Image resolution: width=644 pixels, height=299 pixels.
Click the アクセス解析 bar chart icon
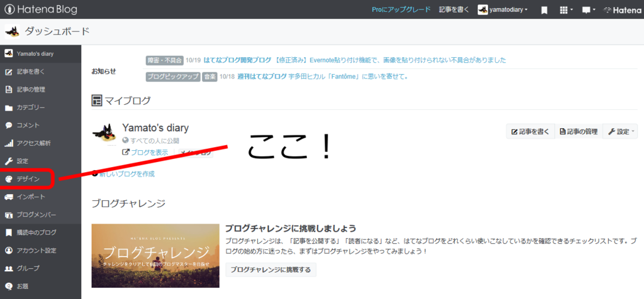pos(9,144)
